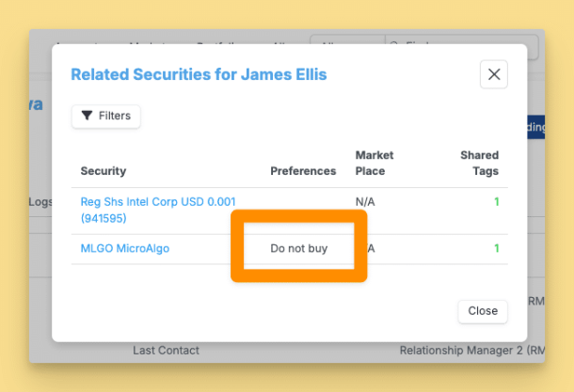The height and width of the screenshot is (392, 574).
Task: Dismiss dialog with the X icon
Action: click(494, 74)
